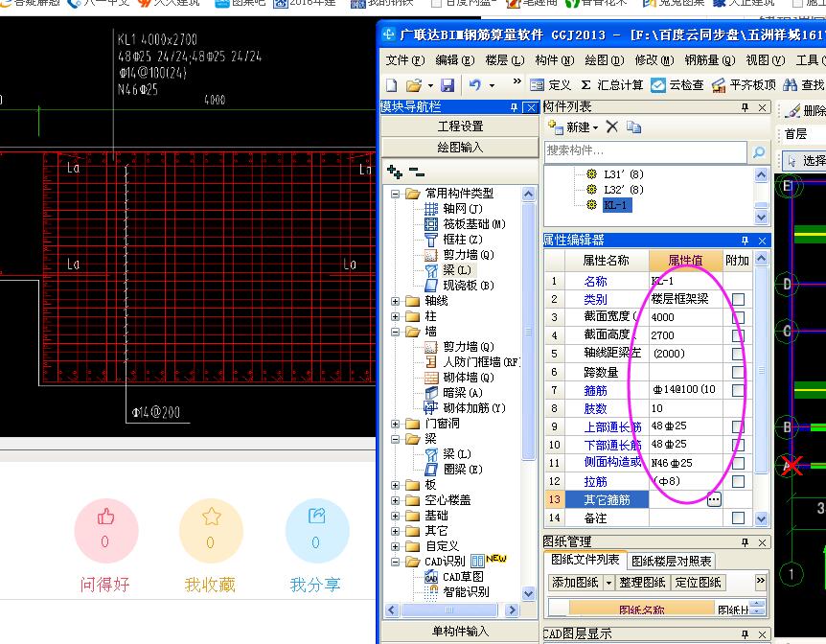The image size is (826, 644).
Task: Expand the 空心楼盖 folder
Action: 395,500
